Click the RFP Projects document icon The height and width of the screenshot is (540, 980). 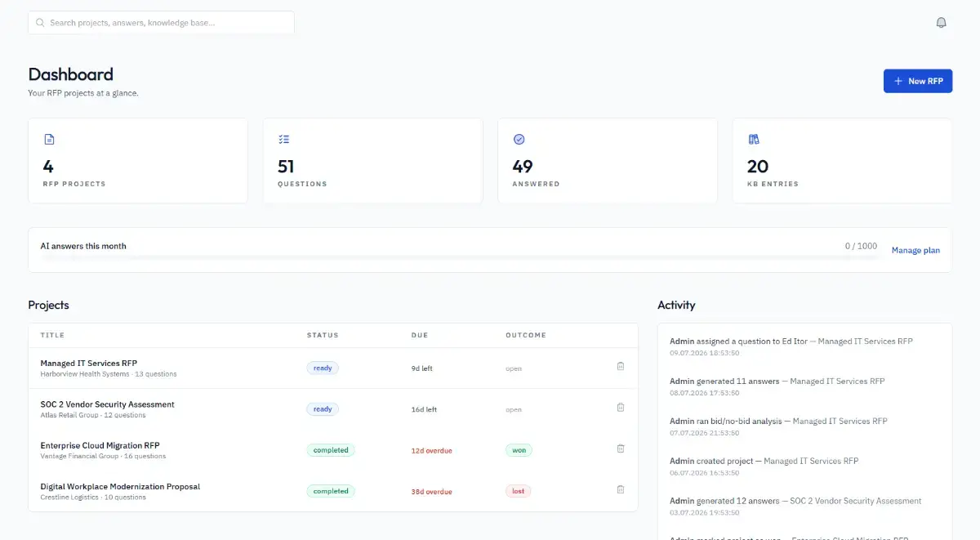click(x=49, y=140)
